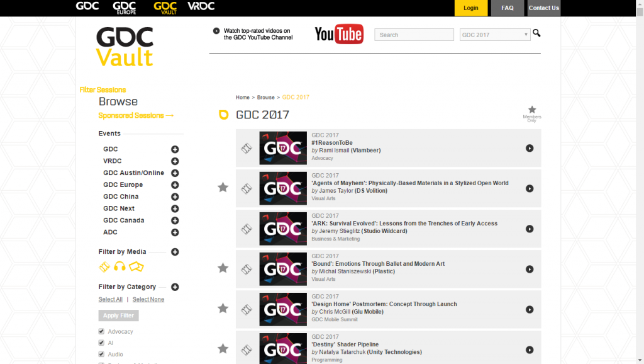
Task: Open the GDC Vault top bar tab
Action: (165, 8)
